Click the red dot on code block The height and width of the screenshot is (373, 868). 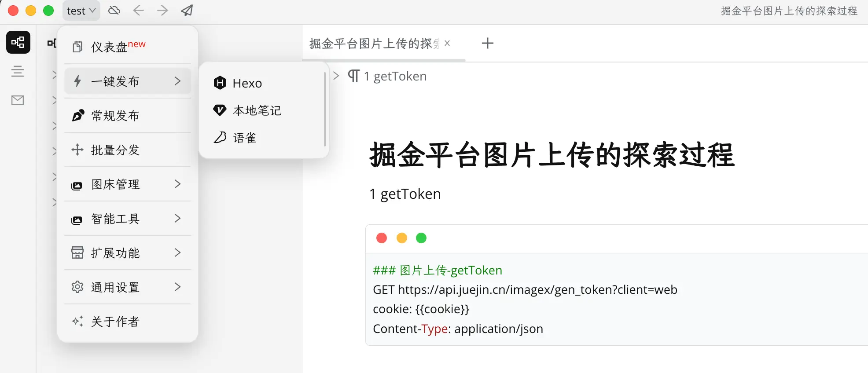point(382,238)
